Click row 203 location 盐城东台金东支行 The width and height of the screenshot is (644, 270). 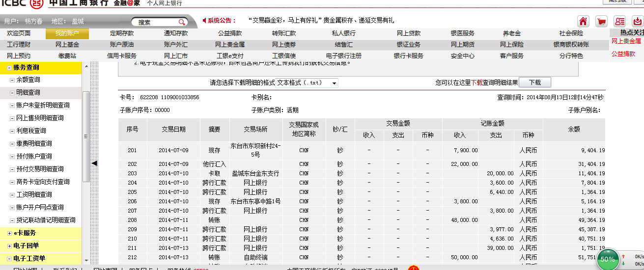(x=255, y=173)
